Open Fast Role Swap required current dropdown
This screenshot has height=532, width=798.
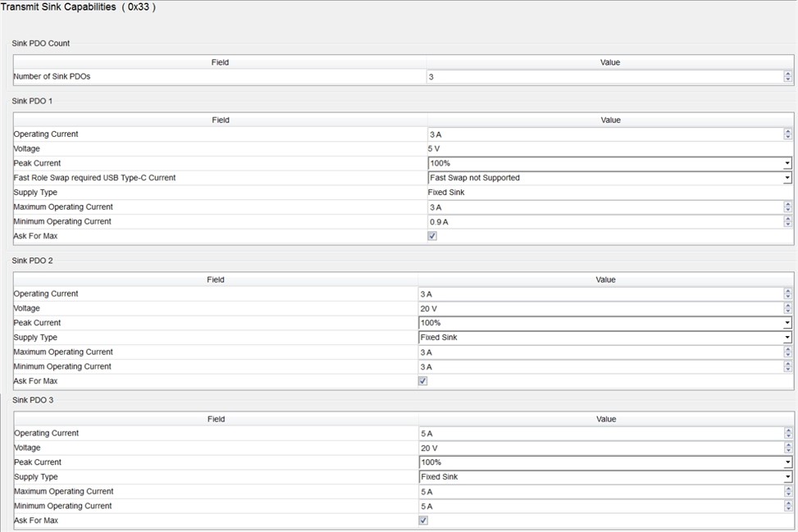point(787,178)
